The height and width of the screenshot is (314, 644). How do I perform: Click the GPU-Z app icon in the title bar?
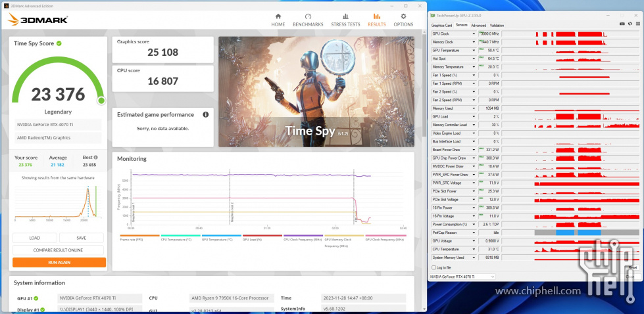tap(433, 16)
